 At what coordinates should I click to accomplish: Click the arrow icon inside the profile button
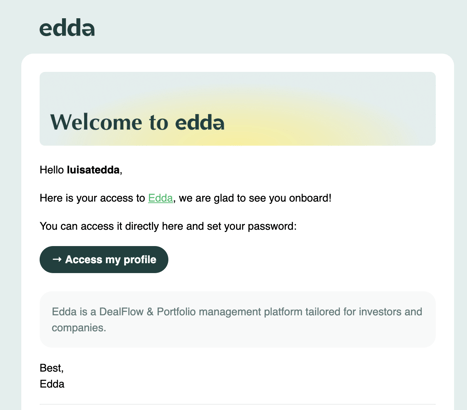pos(57,259)
